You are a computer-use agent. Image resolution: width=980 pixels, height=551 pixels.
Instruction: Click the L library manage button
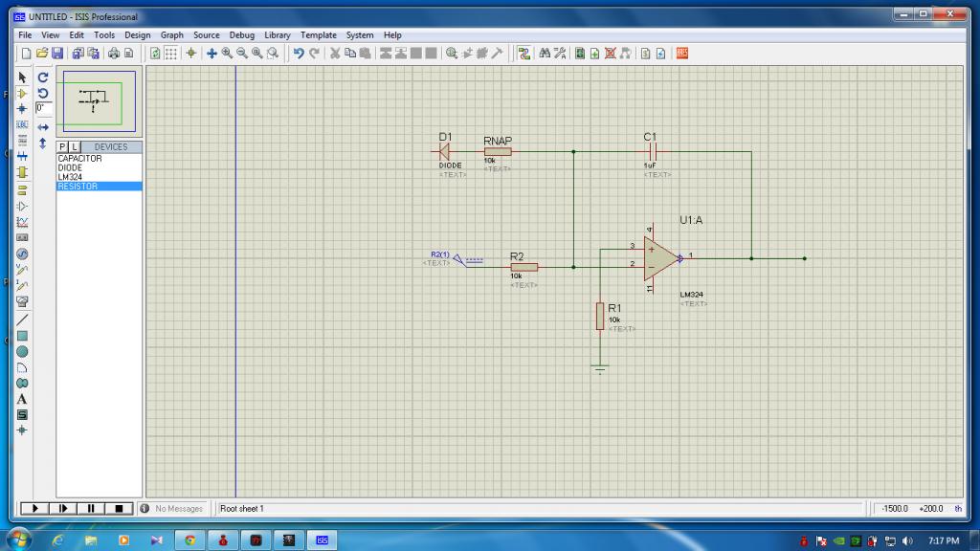pyautogui.click(x=75, y=147)
